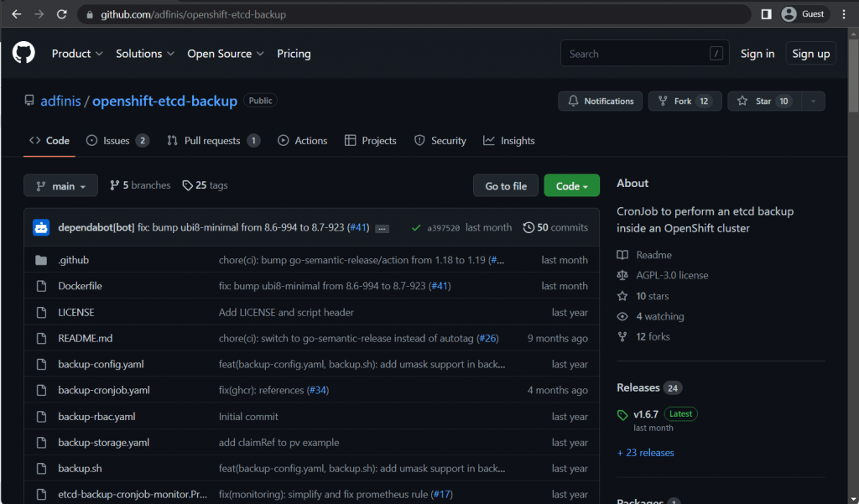Viewport: 859px width, 504px height.
Task: Click the LICENSE file icon
Action: tap(41, 312)
